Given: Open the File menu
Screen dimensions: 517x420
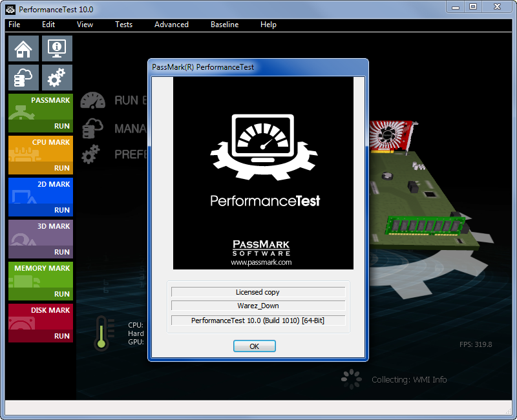Looking at the screenshot, I should 14,25.
